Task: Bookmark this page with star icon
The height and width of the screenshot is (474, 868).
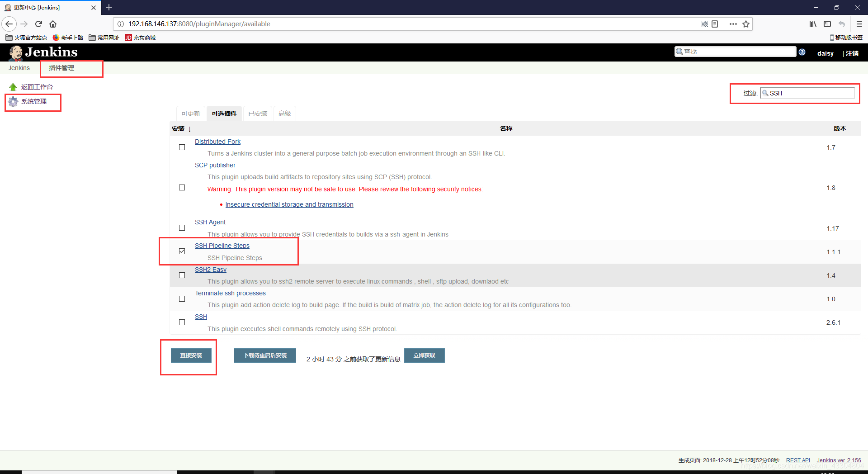Action: point(746,24)
